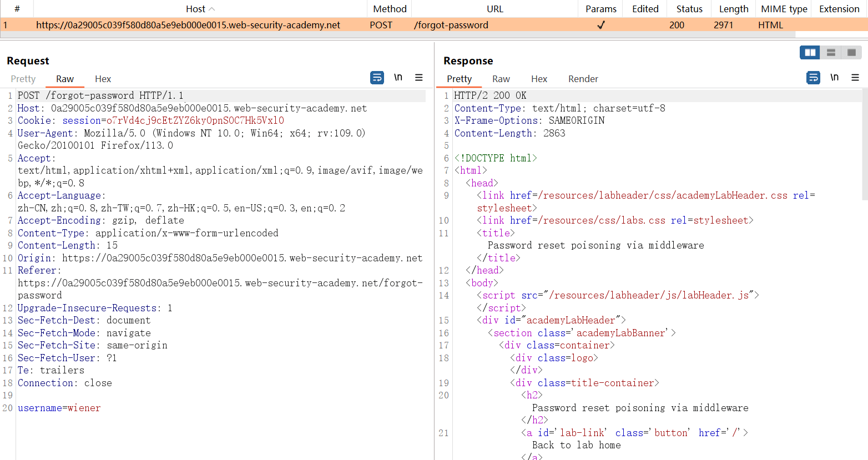Click the Response panel vertical scrollbar
The width and height of the screenshot is (868, 460).
coord(865,144)
